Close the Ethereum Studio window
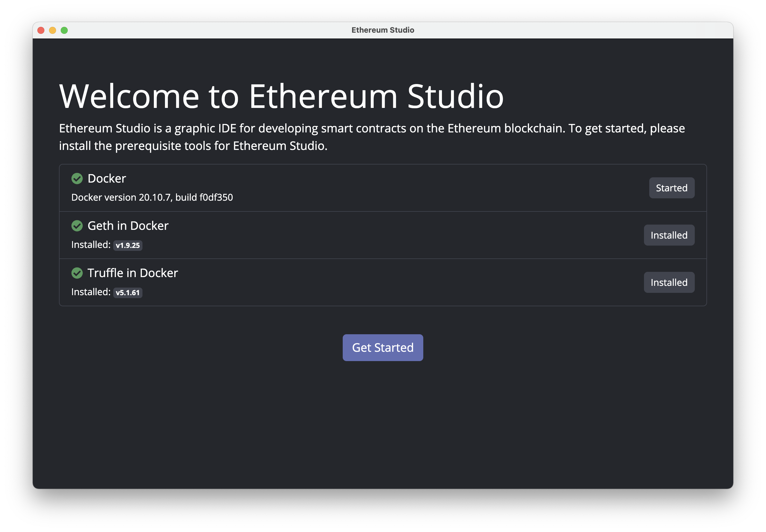This screenshot has height=532, width=766. point(41,30)
